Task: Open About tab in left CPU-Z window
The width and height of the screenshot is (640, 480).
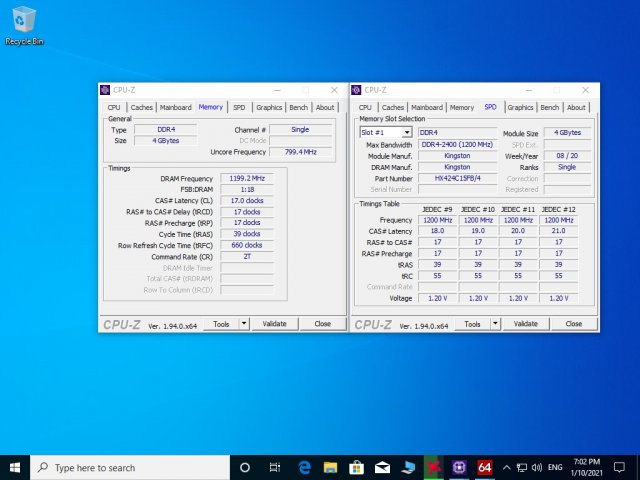Action: tap(325, 107)
